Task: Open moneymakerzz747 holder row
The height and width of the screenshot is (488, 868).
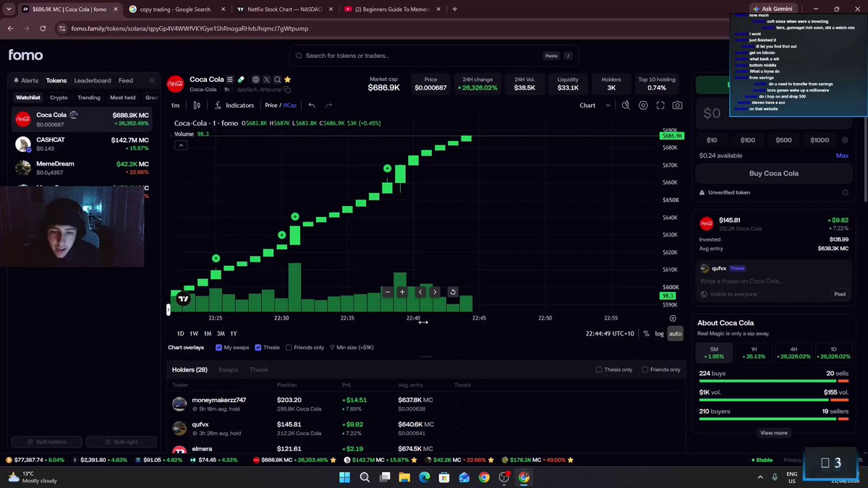Action: pos(427,403)
